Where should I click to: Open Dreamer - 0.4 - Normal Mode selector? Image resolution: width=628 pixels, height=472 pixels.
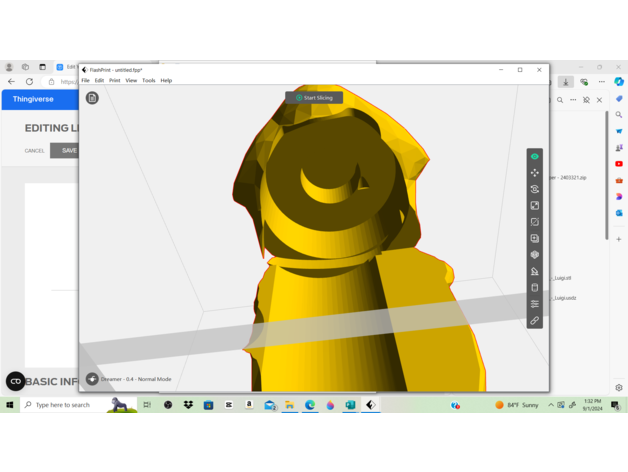[136, 379]
